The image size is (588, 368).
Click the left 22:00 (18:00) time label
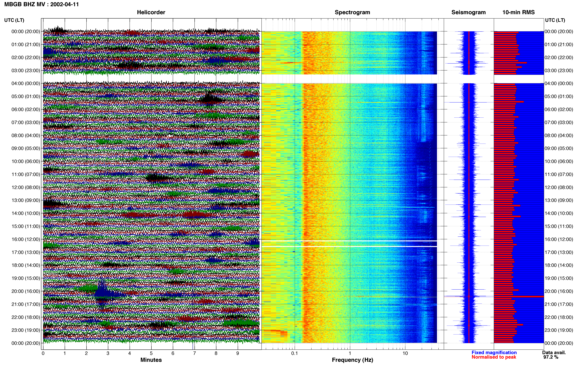[x=26, y=317]
